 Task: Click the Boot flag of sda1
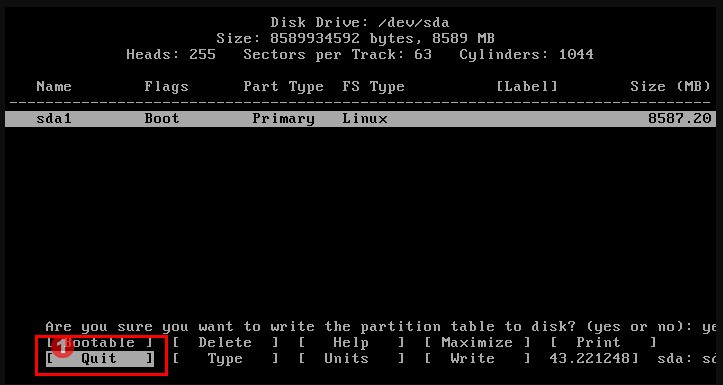161,119
